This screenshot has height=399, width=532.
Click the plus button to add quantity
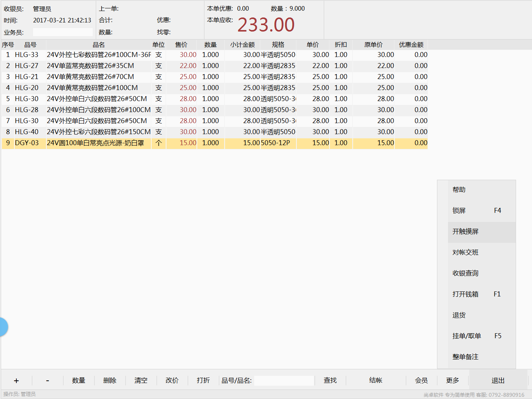pos(16,380)
